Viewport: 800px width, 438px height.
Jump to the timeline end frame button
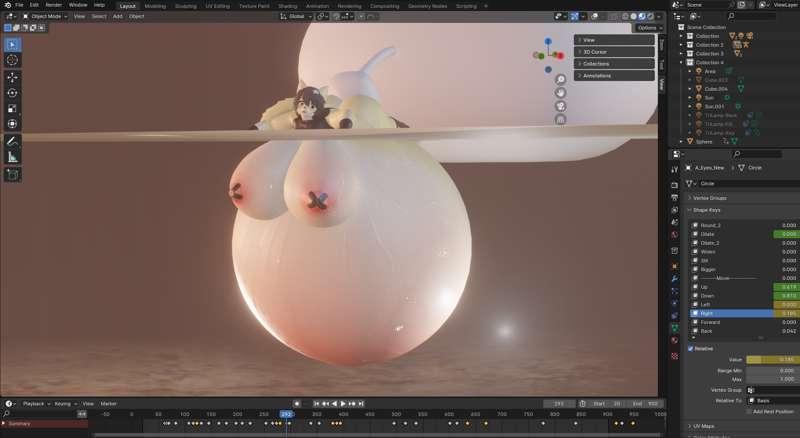tap(361, 403)
